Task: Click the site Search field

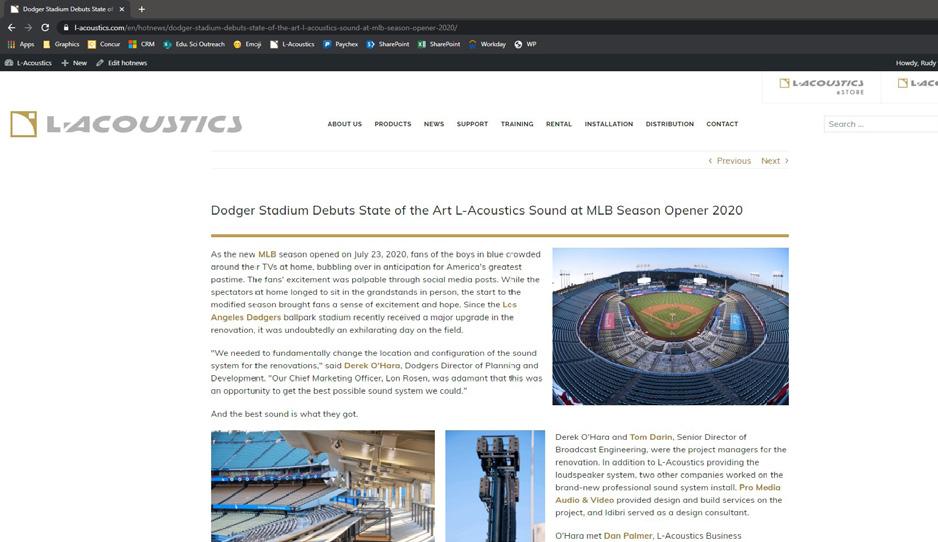Action: 881,124
